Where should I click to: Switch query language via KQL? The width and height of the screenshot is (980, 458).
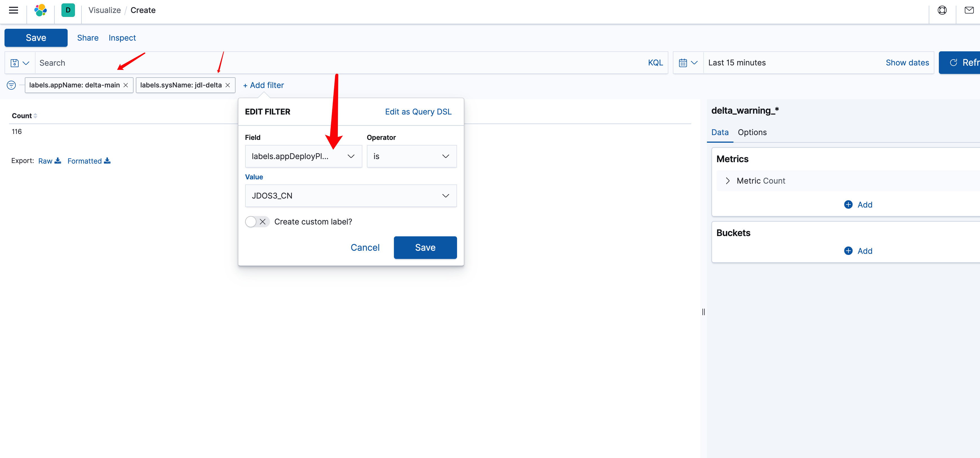point(655,63)
